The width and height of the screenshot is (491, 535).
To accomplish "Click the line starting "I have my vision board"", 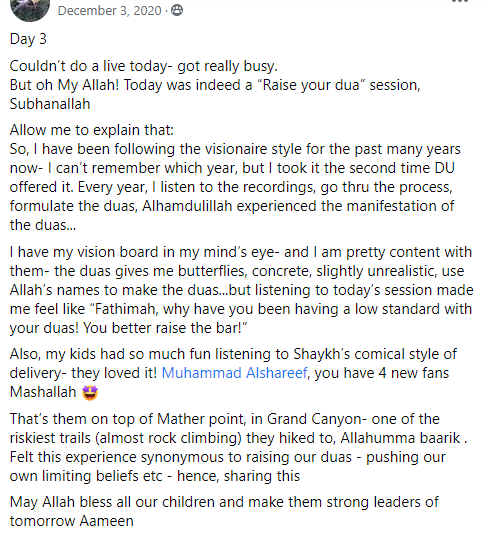I will 241,252.
